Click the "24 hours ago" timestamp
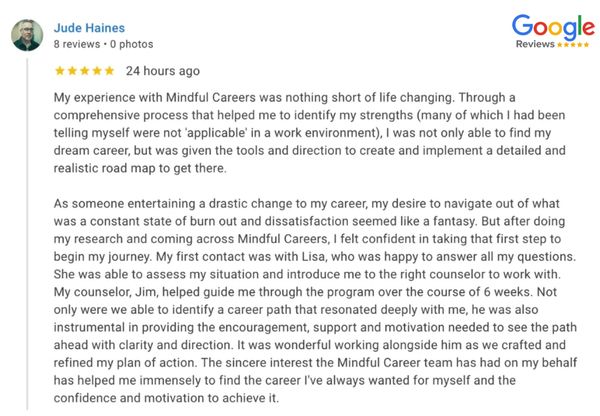600x416 pixels. [x=162, y=71]
